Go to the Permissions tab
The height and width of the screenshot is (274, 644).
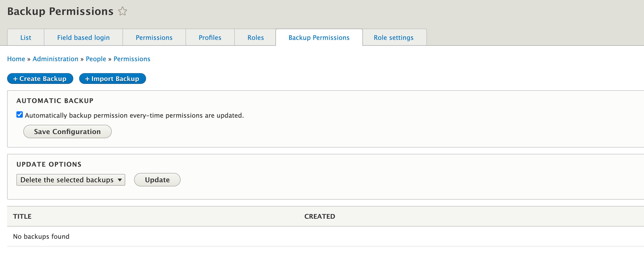(x=154, y=37)
